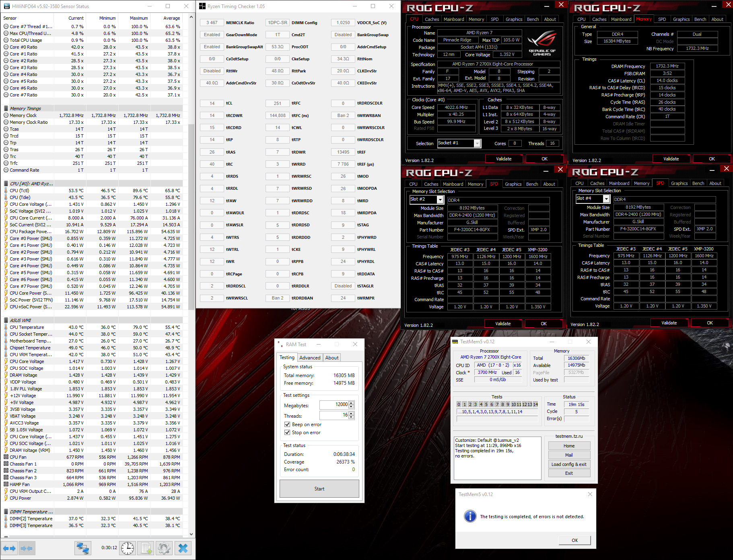Open the Socket #1 selection dropdown in CPU-Z
Image resolution: width=733 pixels, height=560 pixels.
coord(477,144)
